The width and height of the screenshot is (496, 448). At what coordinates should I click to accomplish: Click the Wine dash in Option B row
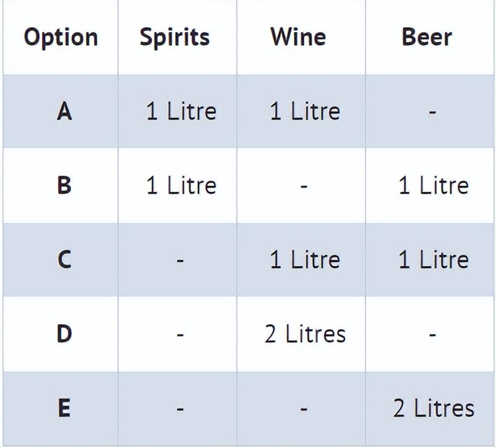pyautogui.click(x=304, y=186)
